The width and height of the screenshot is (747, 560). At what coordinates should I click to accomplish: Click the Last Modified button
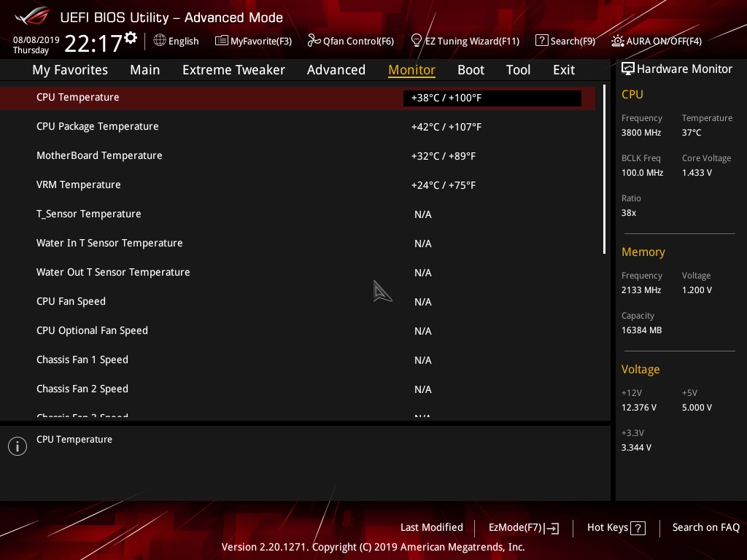coord(431,527)
